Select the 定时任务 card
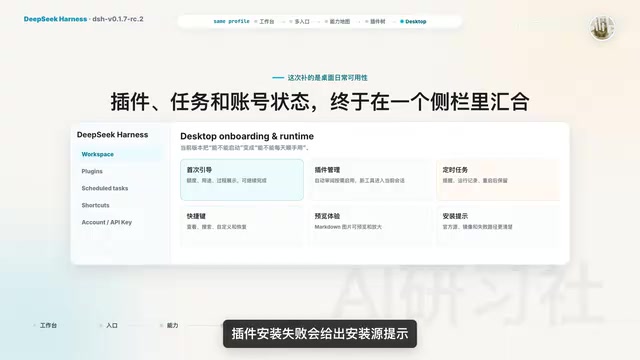Viewport: 640px width, 360px height. 498,180
